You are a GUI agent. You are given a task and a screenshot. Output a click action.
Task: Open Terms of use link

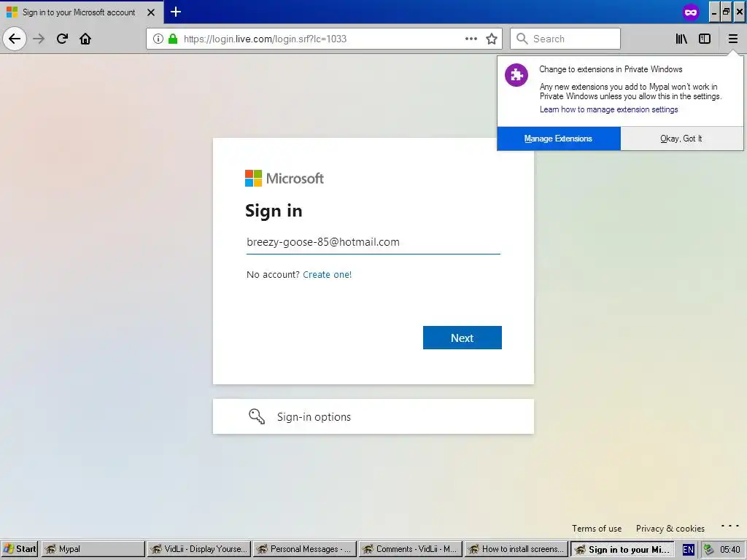(597, 529)
